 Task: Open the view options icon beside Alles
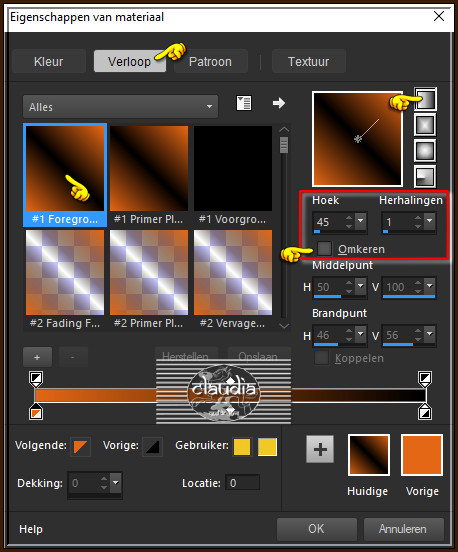tap(244, 103)
